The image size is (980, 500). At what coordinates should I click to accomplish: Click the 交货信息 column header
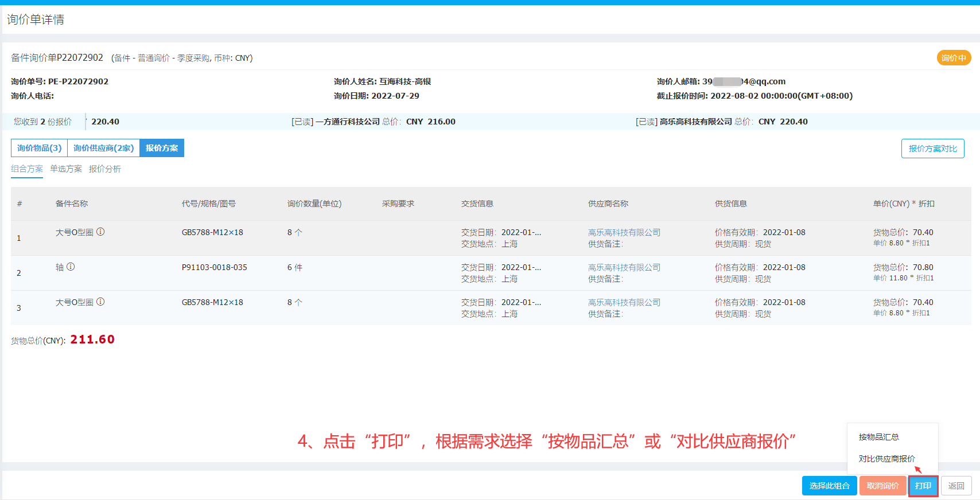pyautogui.click(x=477, y=204)
